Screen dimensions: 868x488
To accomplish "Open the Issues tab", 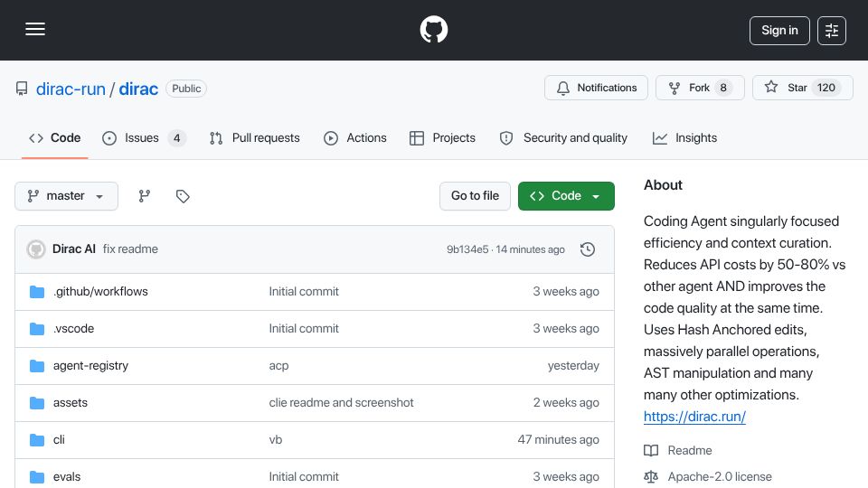I will (x=144, y=137).
